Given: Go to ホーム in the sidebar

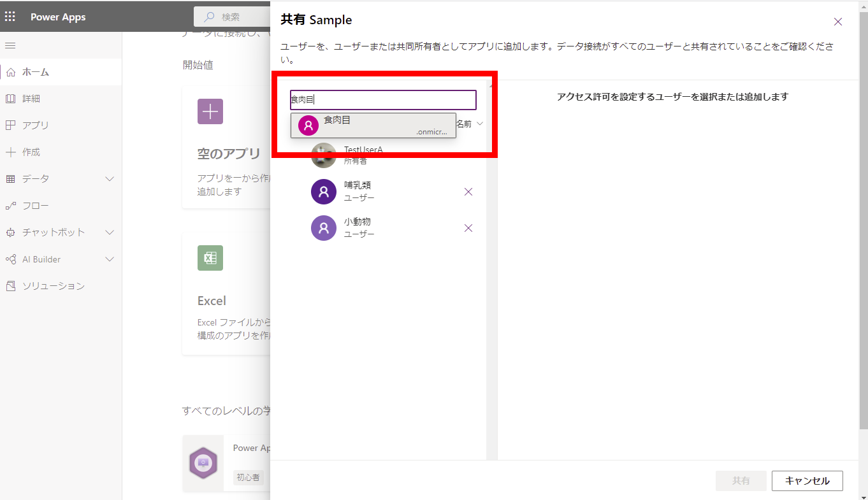Looking at the screenshot, I should point(36,72).
